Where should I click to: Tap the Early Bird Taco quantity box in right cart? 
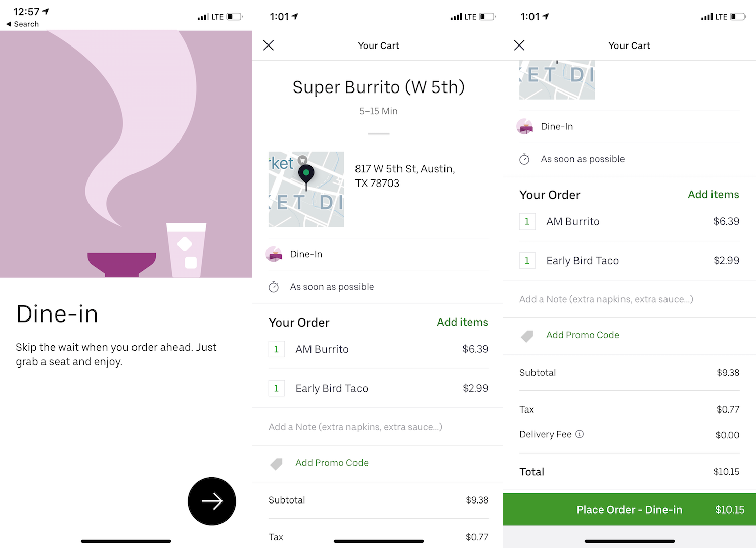[x=527, y=260]
